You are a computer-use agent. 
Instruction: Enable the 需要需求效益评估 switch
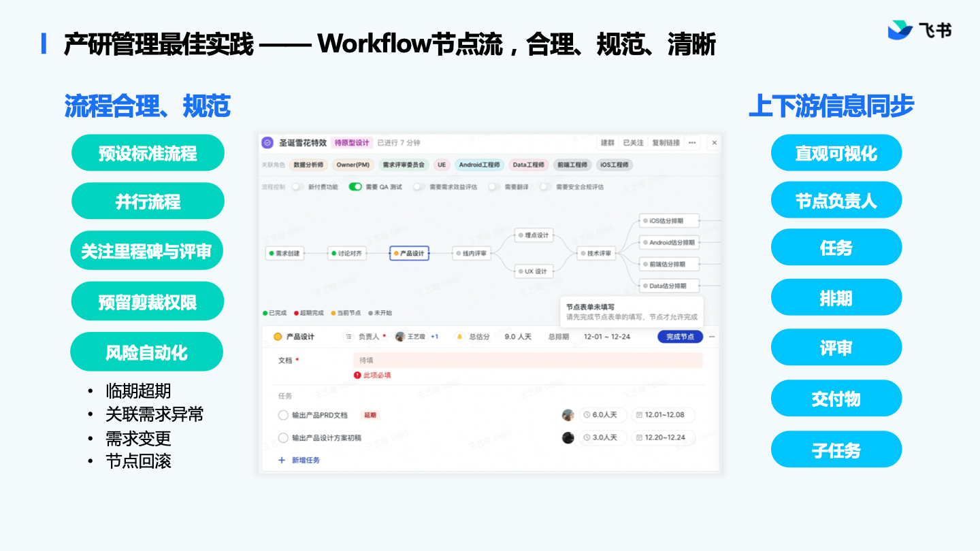tap(419, 186)
